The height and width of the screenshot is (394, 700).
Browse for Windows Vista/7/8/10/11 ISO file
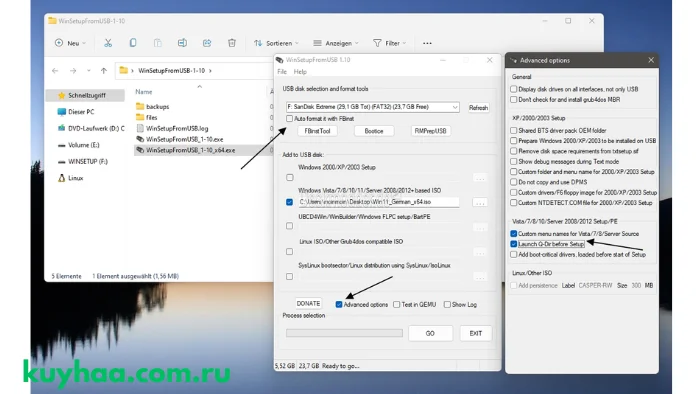click(x=480, y=203)
